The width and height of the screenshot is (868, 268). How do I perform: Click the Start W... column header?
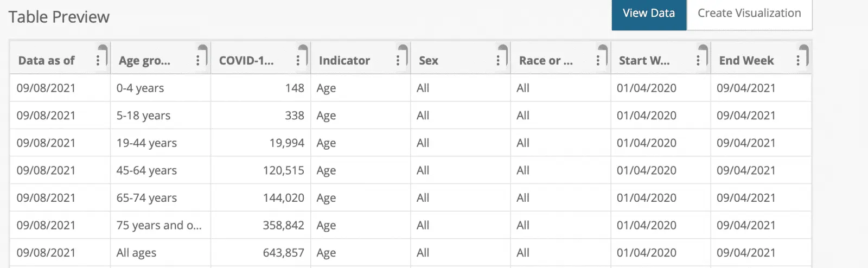click(x=644, y=61)
